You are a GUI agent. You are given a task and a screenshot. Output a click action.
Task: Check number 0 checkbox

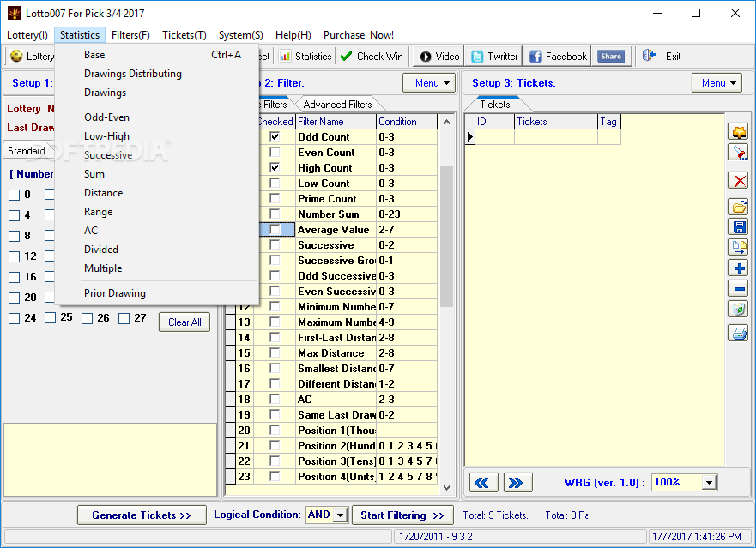14,195
